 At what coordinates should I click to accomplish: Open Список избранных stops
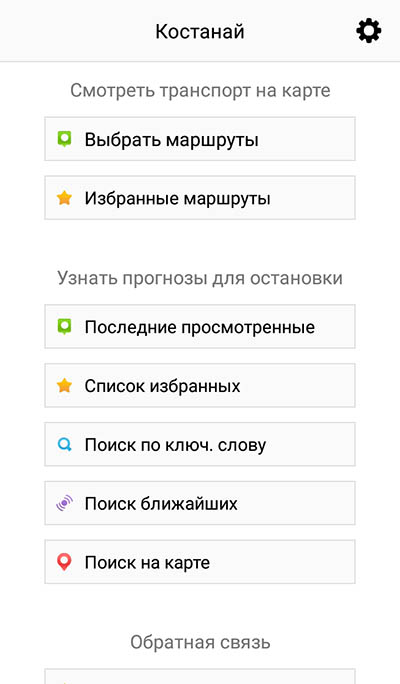(200, 385)
